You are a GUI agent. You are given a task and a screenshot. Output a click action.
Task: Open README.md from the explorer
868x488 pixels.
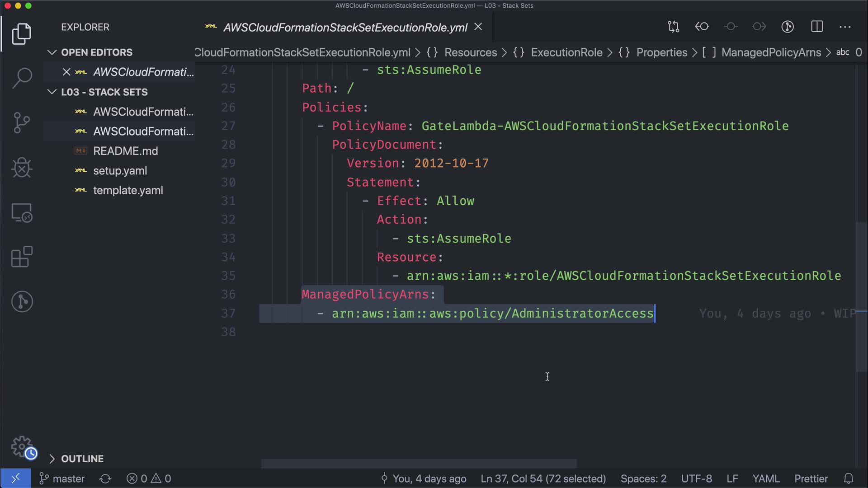125,151
